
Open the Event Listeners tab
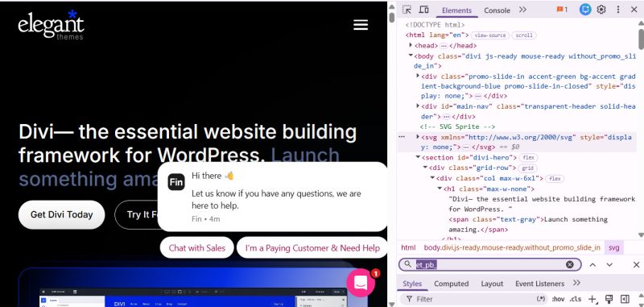tap(539, 284)
